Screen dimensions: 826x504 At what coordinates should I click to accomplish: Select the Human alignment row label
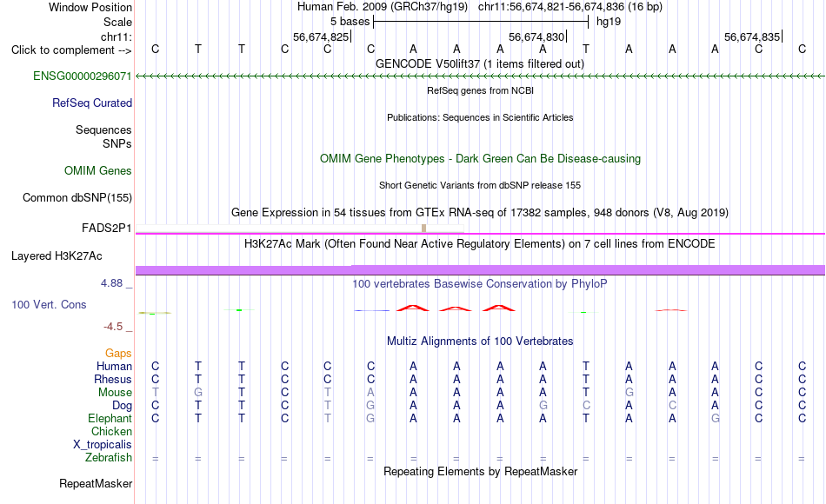click(114, 366)
